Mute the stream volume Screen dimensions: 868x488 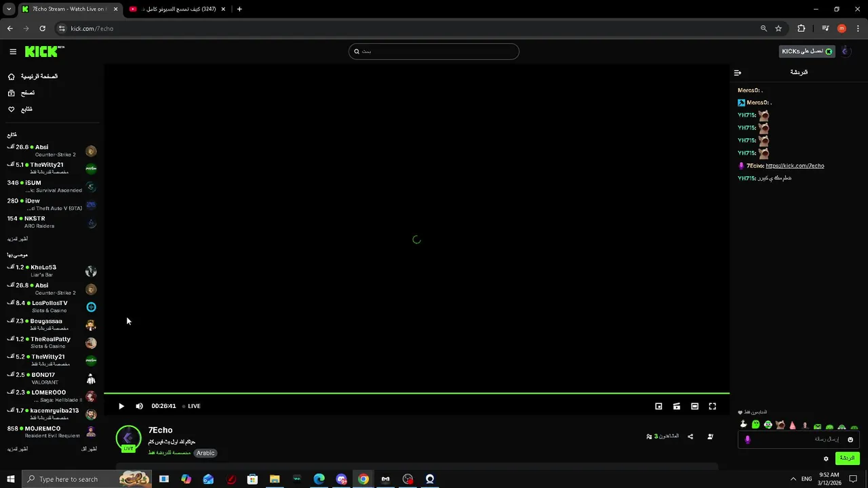(139, 406)
